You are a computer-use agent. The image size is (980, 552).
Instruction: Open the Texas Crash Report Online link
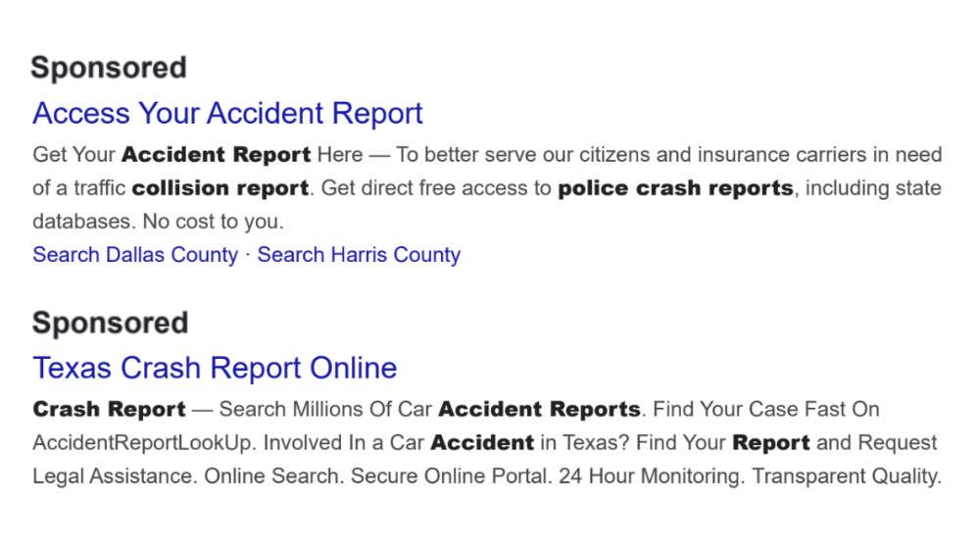[x=215, y=368]
